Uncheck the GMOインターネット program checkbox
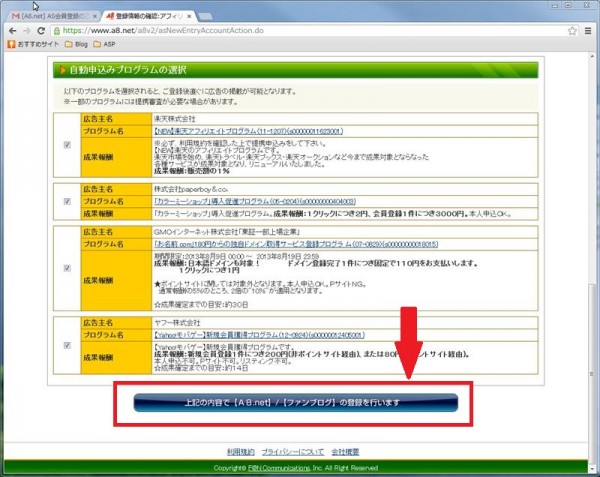Image resolution: width=600 pixels, height=477 pixels. point(66,268)
